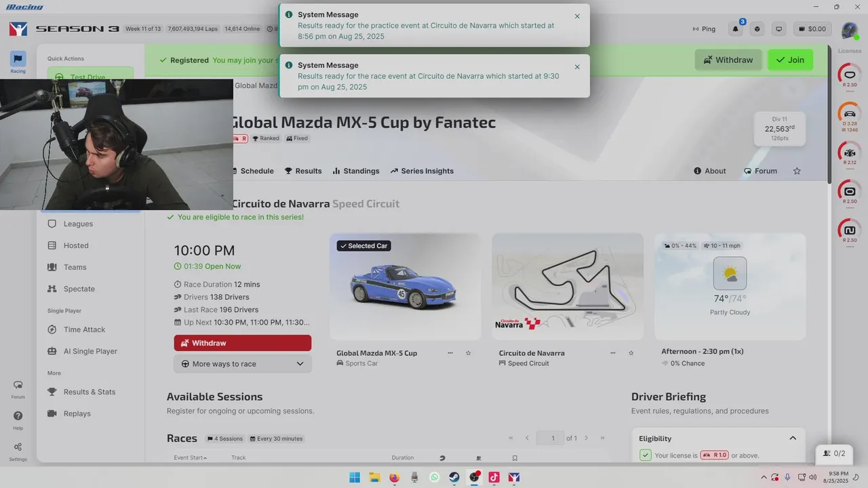
Task: Open the helmet profile avatar
Action: point(849,30)
